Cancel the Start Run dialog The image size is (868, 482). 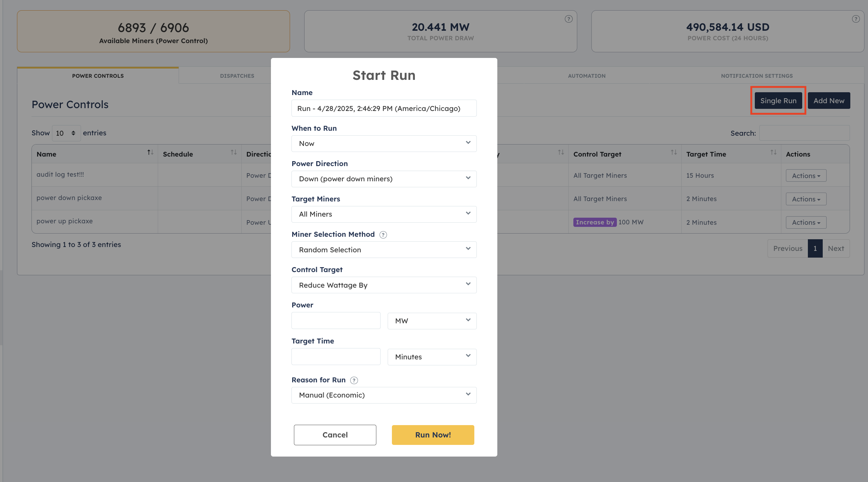pyautogui.click(x=335, y=435)
